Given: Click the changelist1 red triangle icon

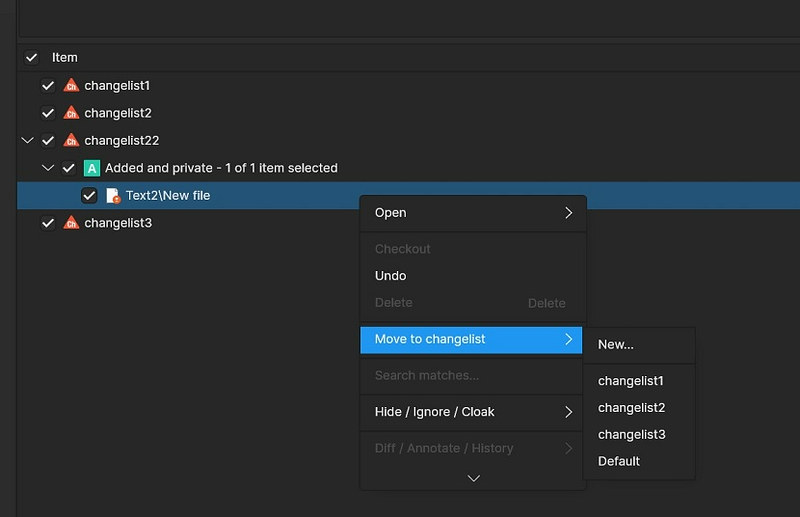Looking at the screenshot, I should (71, 86).
